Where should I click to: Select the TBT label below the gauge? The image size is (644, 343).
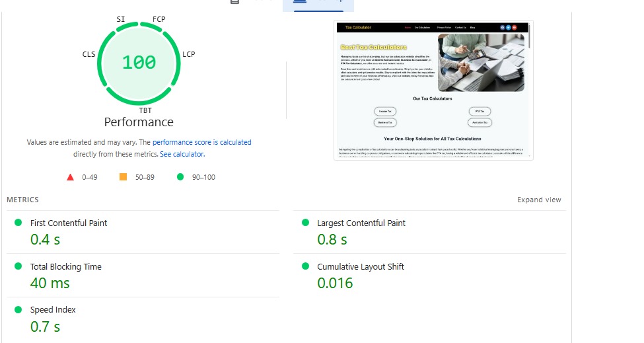tap(145, 110)
